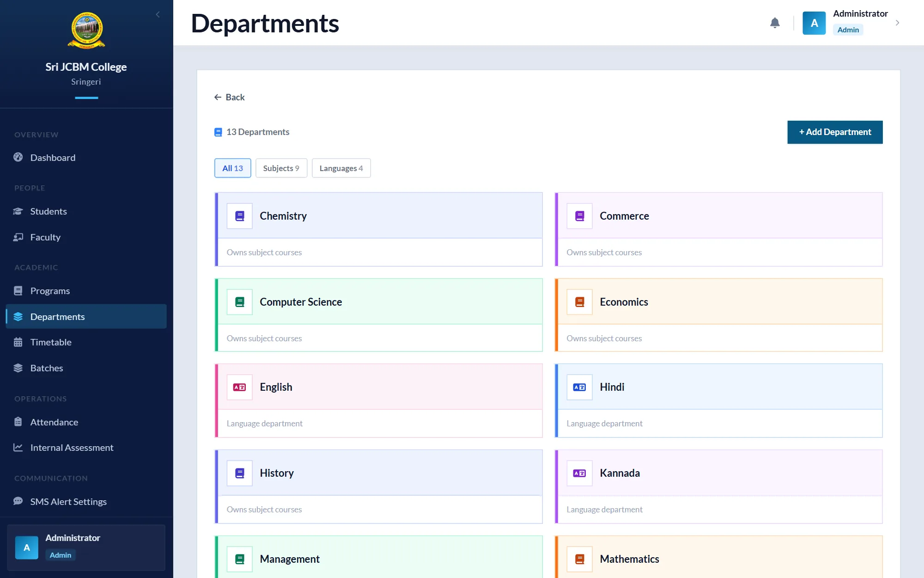
Task: Click the Administrator avatar in sidebar footer
Action: [27, 547]
